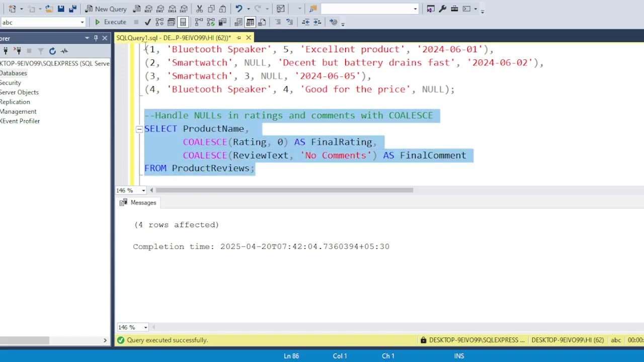Select the Management tree node
Image resolution: width=644 pixels, height=362 pixels.
click(18, 111)
